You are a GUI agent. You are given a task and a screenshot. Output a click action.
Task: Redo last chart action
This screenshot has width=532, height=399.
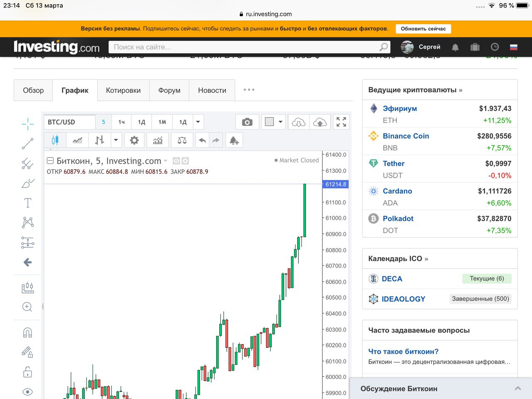point(216,140)
